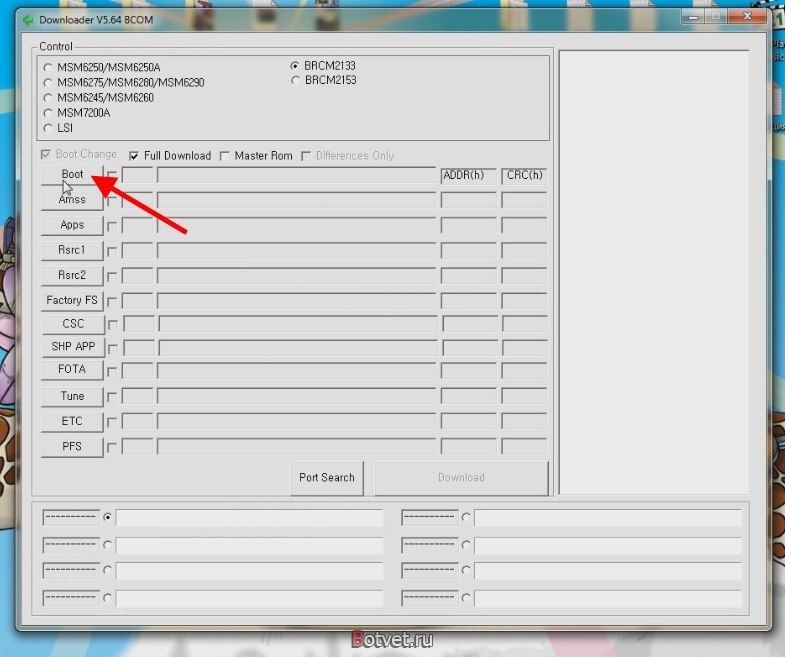Select the first port radio button (selected)

point(107,517)
